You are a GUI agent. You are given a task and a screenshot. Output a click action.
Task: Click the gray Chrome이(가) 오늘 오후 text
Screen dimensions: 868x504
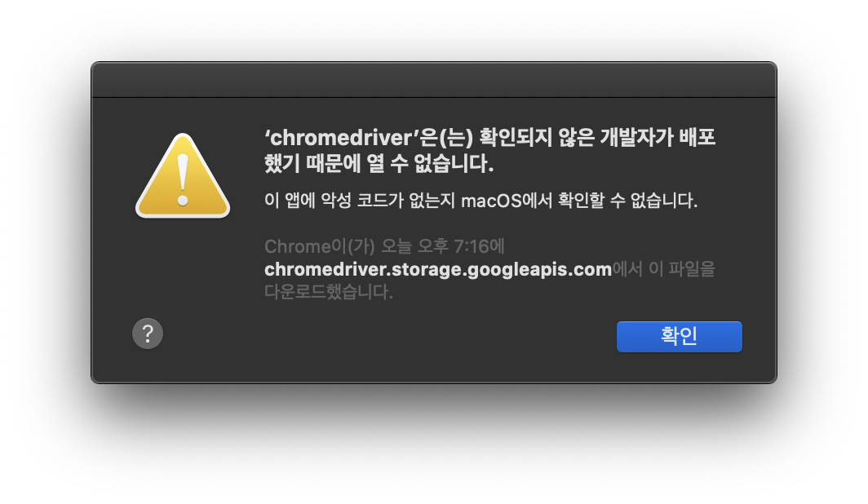click(356, 246)
